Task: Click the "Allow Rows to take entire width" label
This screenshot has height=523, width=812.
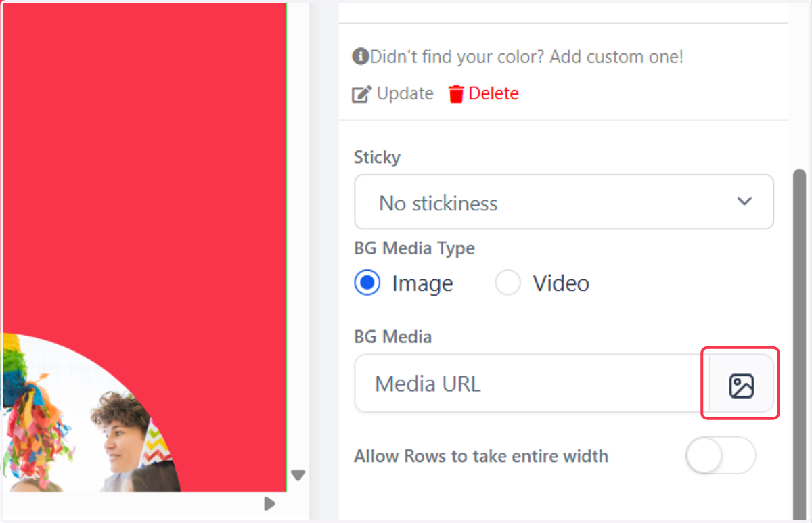Action: click(x=481, y=456)
